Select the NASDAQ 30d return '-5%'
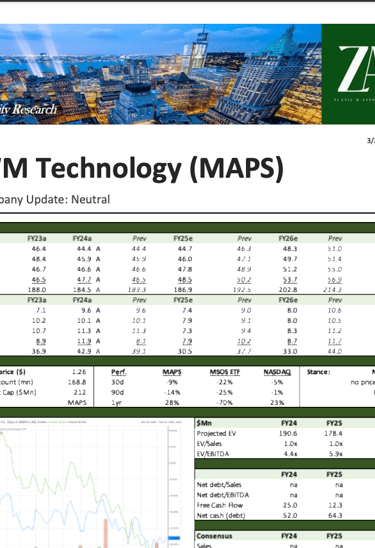This screenshot has height=548, width=375. [x=277, y=382]
